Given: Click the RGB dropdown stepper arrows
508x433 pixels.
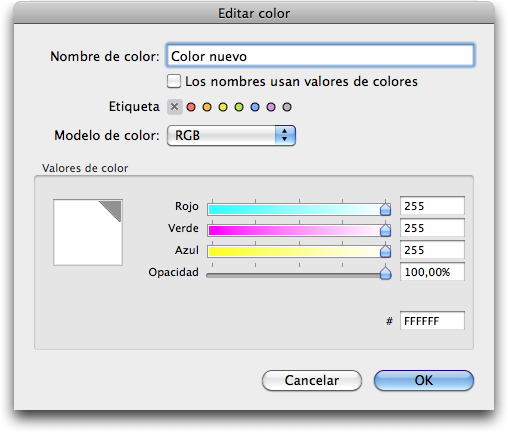Looking at the screenshot, I should point(285,135).
